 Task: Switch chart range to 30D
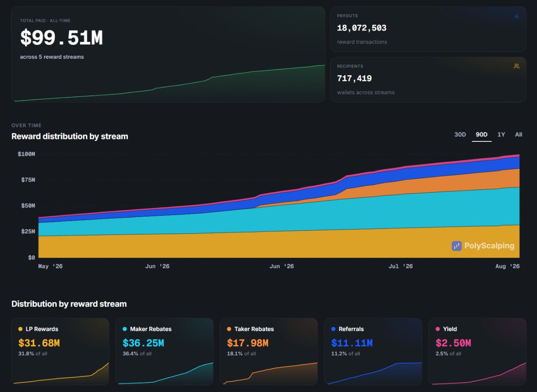click(x=460, y=135)
